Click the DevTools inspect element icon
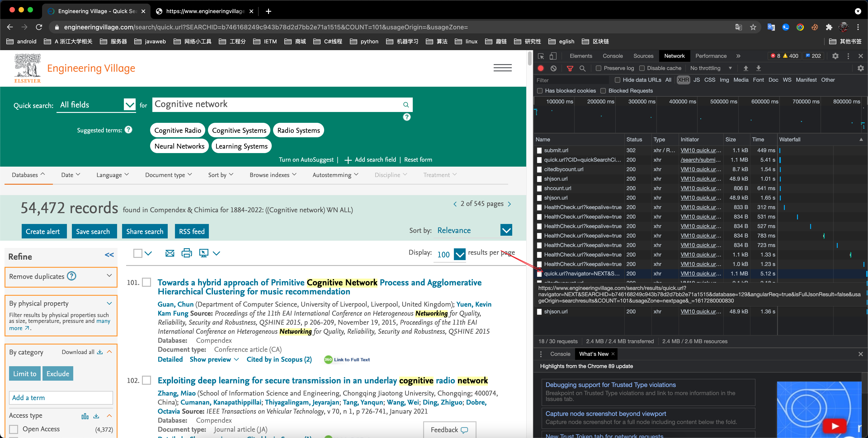868x438 pixels. tap(541, 56)
